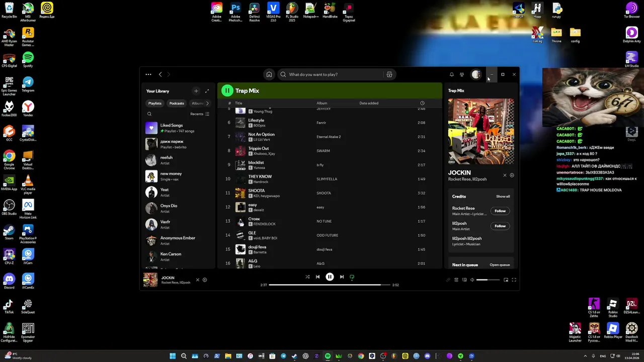Viewport: 644px width, 362px height.
Task: Sort by the duration clock column
Action: coord(422,103)
